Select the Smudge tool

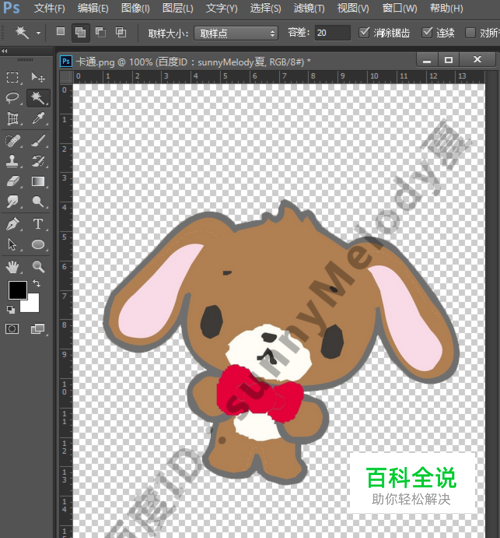pos(13,202)
